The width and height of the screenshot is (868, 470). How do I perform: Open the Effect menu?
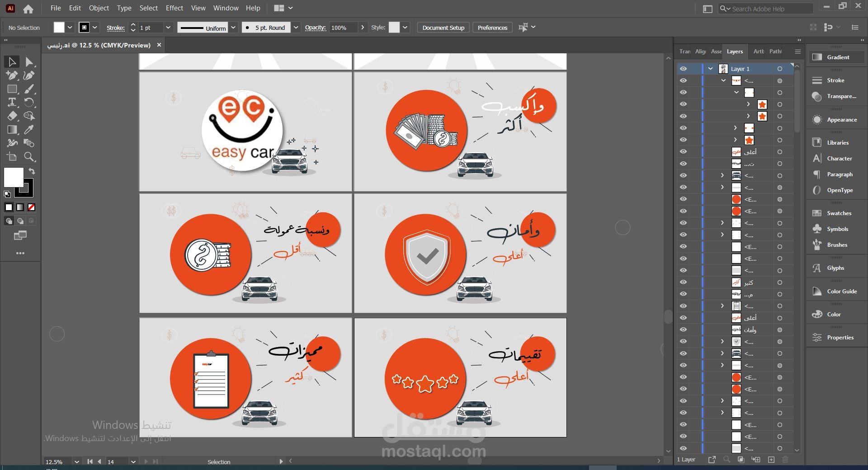coord(174,8)
